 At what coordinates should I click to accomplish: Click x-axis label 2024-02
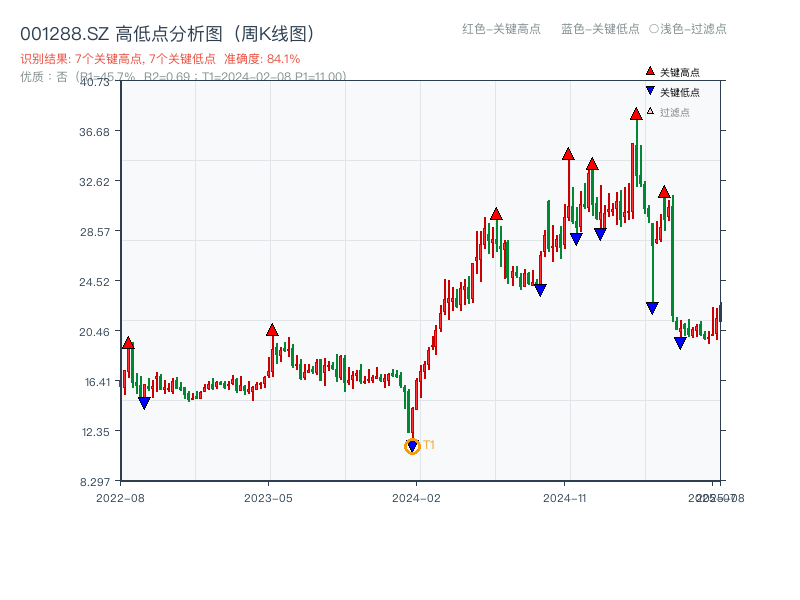click(x=416, y=498)
